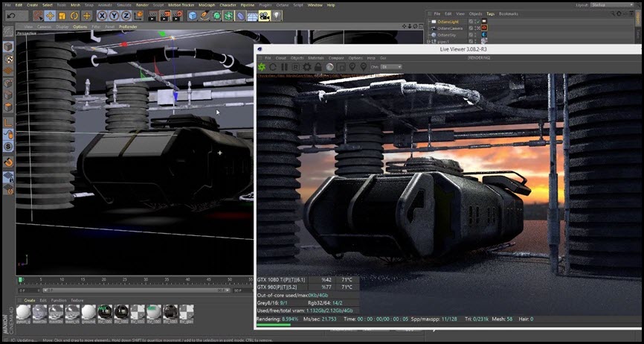Open the Material Manager Create menu
This screenshot has width=644, height=344.
(x=30, y=300)
